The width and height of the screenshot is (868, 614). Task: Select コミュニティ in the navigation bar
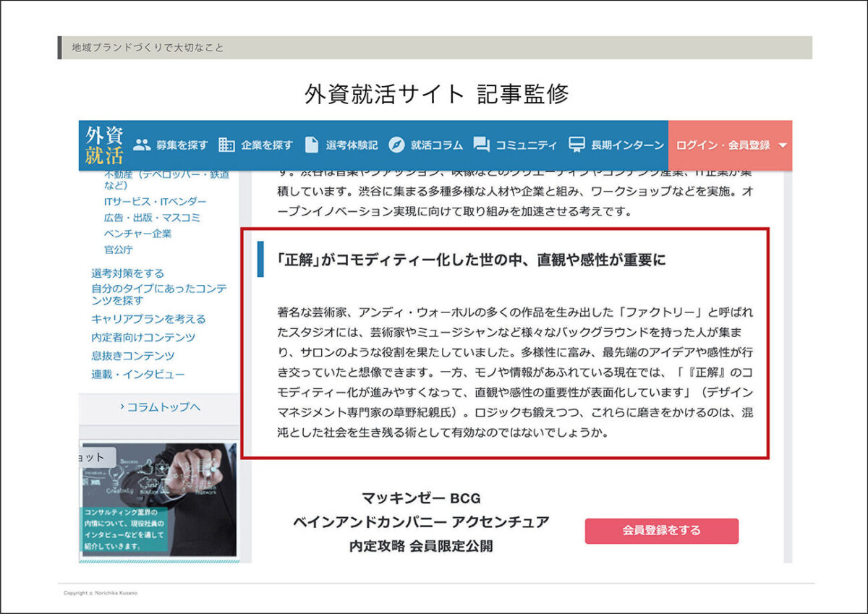(527, 145)
